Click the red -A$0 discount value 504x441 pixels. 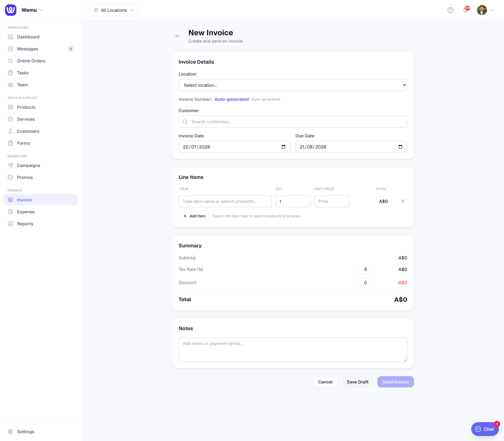click(x=402, y=282)
